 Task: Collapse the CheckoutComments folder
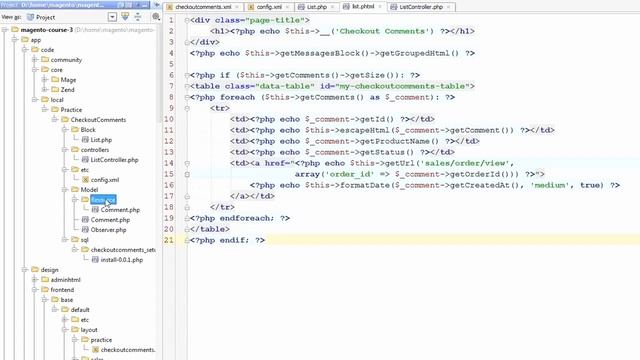tap(55, 120)
